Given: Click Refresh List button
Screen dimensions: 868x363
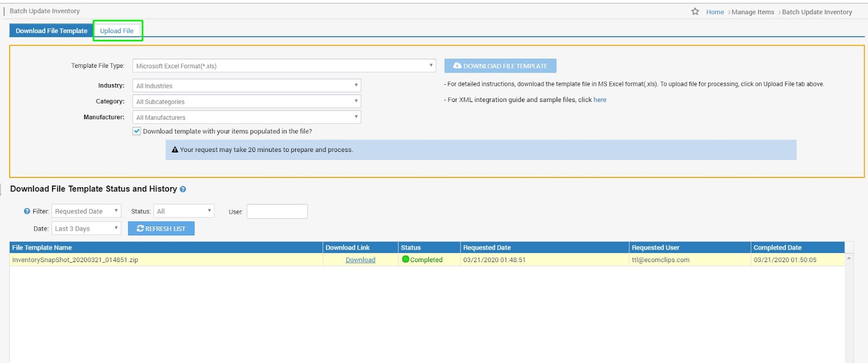Looking at the screenshot, I should (161, 228).
